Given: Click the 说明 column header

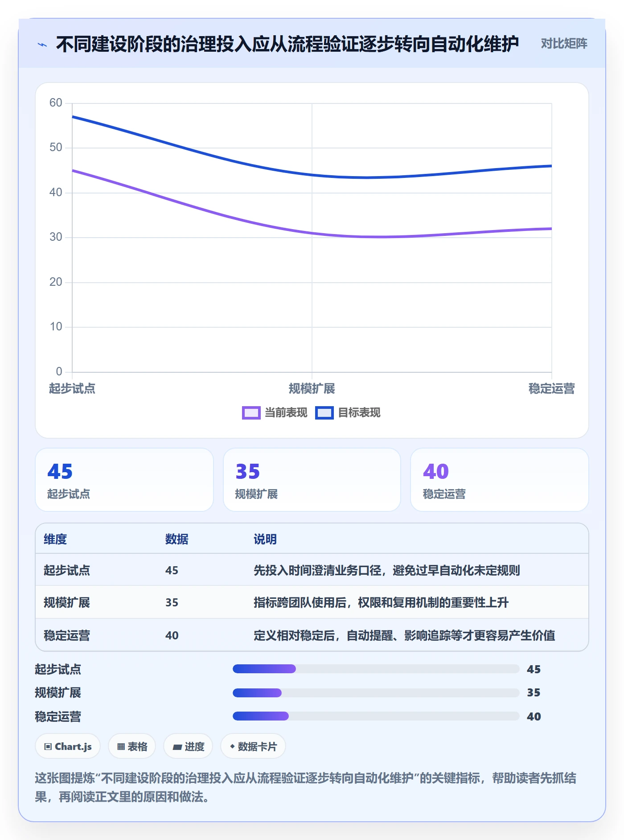Looking at the screenshot, I should pos(265,539).
